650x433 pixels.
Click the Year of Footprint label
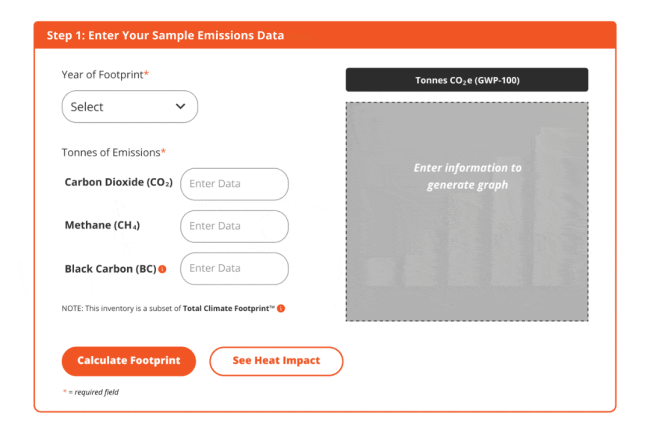tap(104, 75)
